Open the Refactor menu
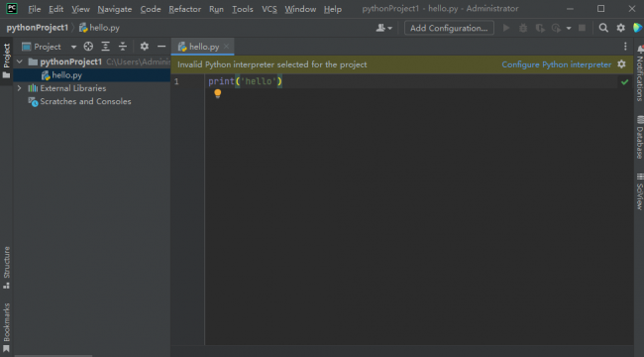The image size is (644, 357). 185,9
